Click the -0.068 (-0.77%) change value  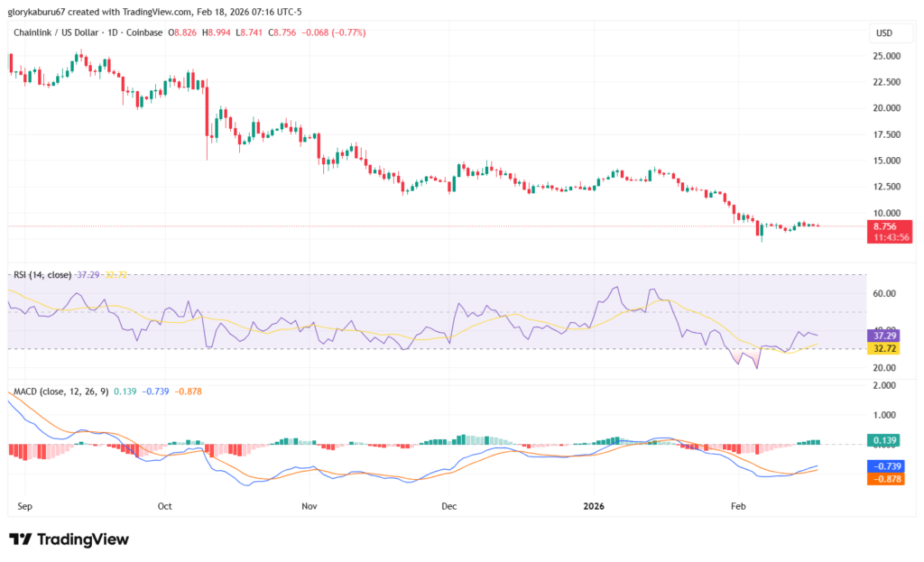pos(334,33)
